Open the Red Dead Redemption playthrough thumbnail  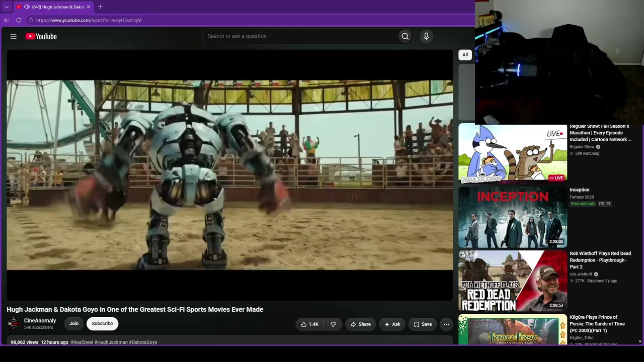[513, 281]
